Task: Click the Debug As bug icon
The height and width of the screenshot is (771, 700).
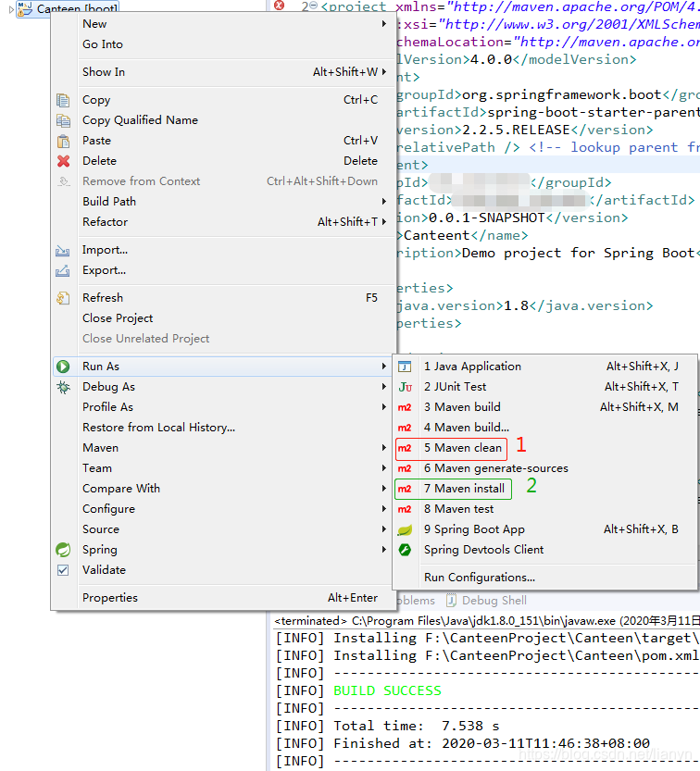Action: [63, 387]
